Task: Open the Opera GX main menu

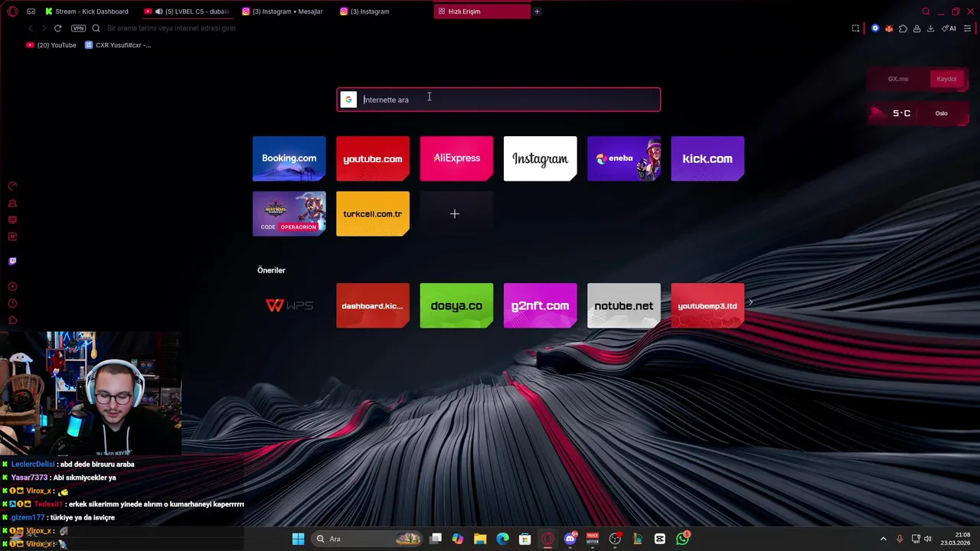Action: click(12, 11)
